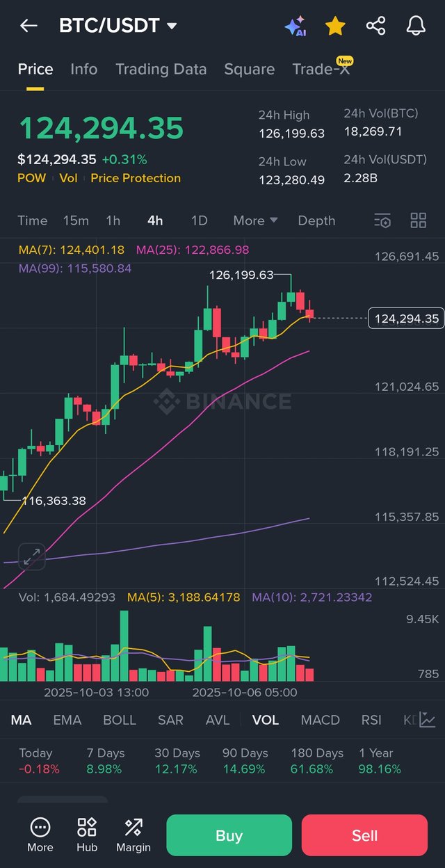Open the AI sparkle assistant icon
Screen dimensions: 445x868
296,26
